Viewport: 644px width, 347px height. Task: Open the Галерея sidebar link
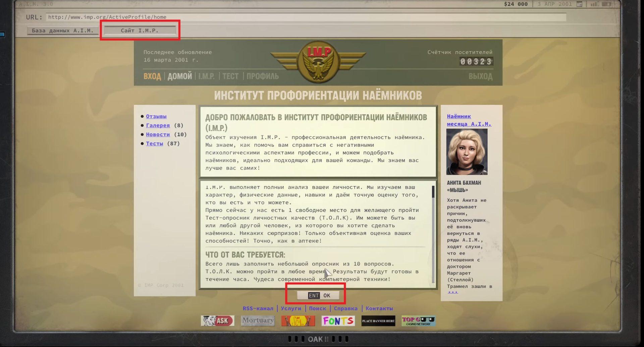coord(158,125)
